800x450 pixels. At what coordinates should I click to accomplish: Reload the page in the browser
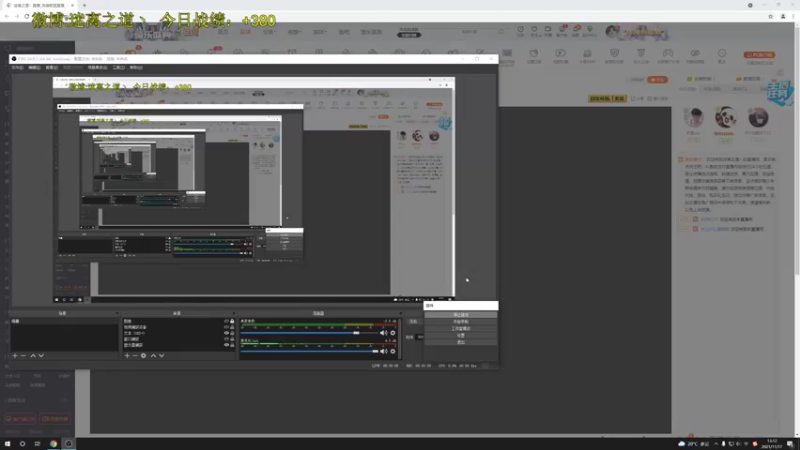tap(27, 16)
